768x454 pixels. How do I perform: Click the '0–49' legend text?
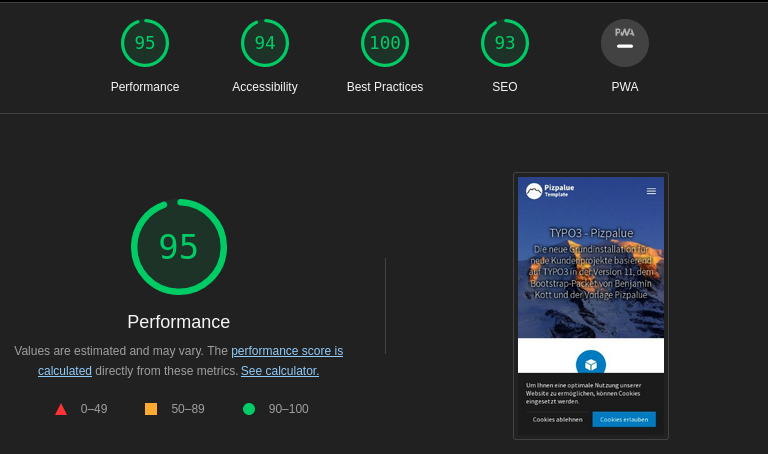click(x=94, y=409)
